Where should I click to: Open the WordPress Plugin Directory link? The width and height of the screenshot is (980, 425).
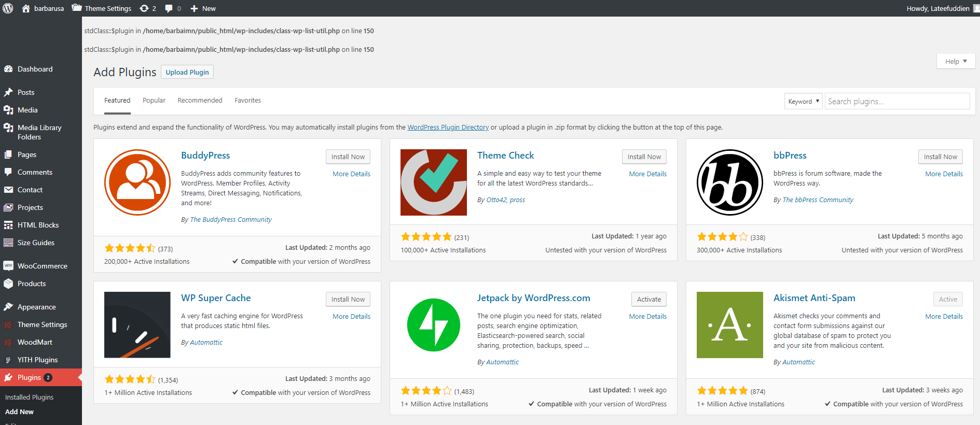[x=448, y=127]
